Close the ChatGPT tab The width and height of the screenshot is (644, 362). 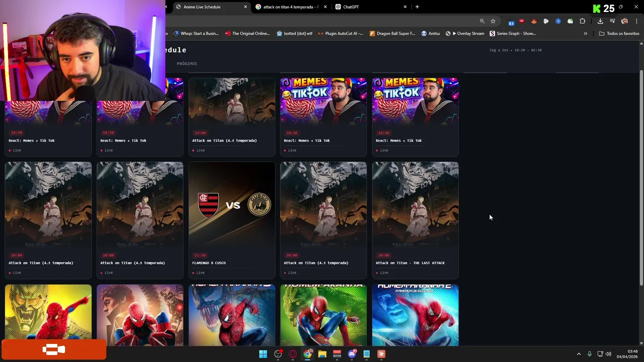tap(405, 7)
